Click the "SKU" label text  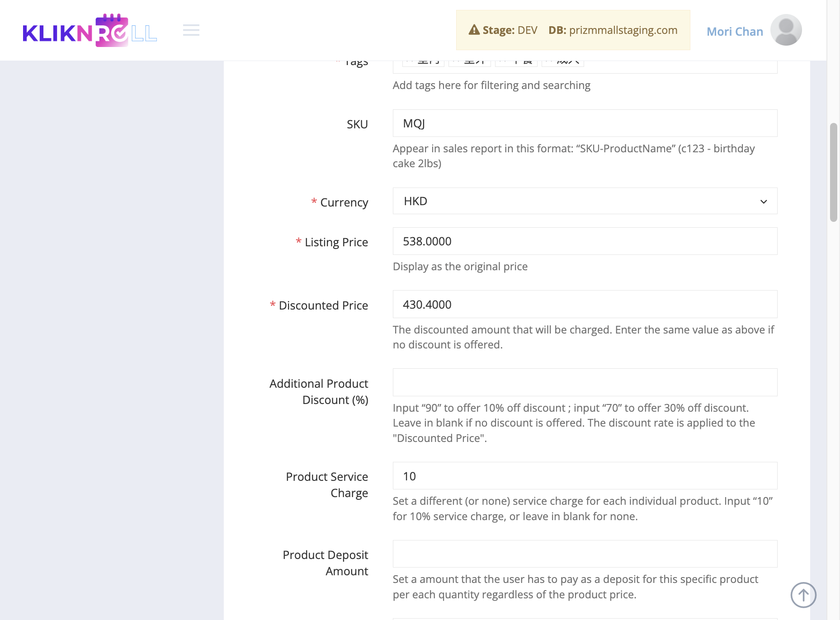357,124
